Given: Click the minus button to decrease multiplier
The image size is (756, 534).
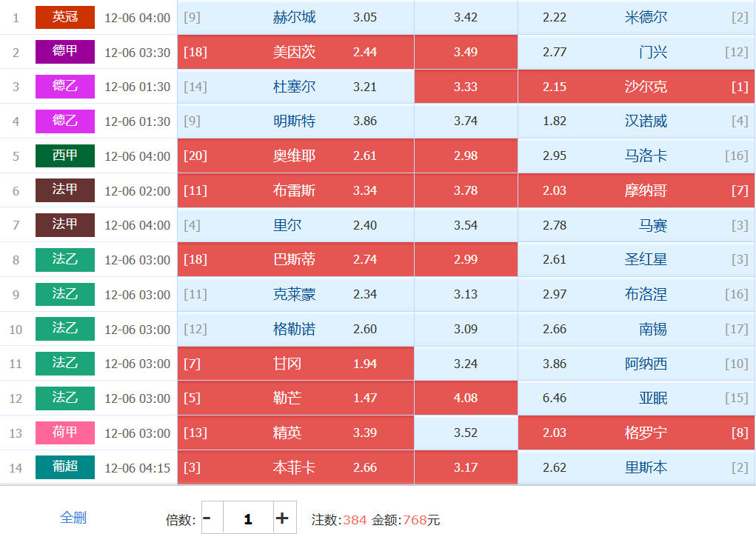Looking at the screenshot, I should (x=207, y=518).
